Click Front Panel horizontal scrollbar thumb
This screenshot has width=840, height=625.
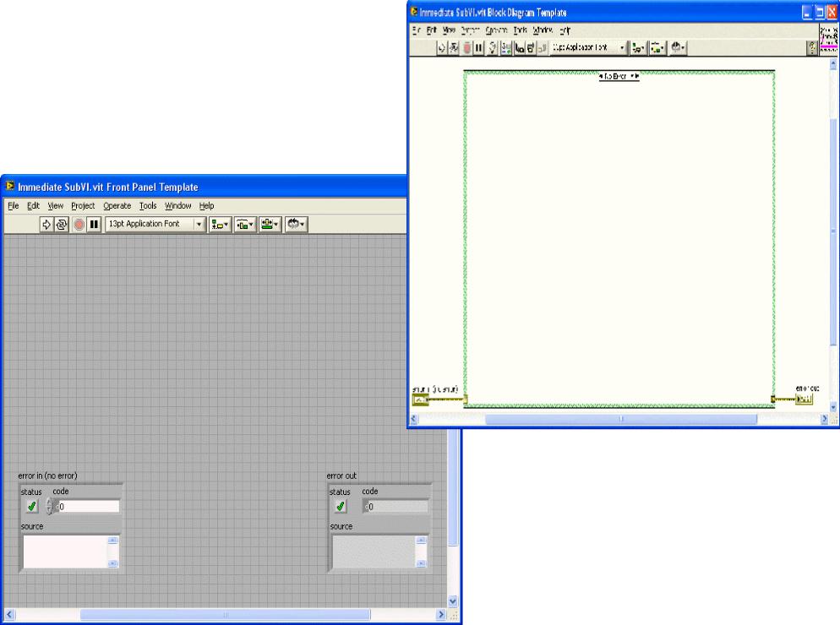(225, 614)
